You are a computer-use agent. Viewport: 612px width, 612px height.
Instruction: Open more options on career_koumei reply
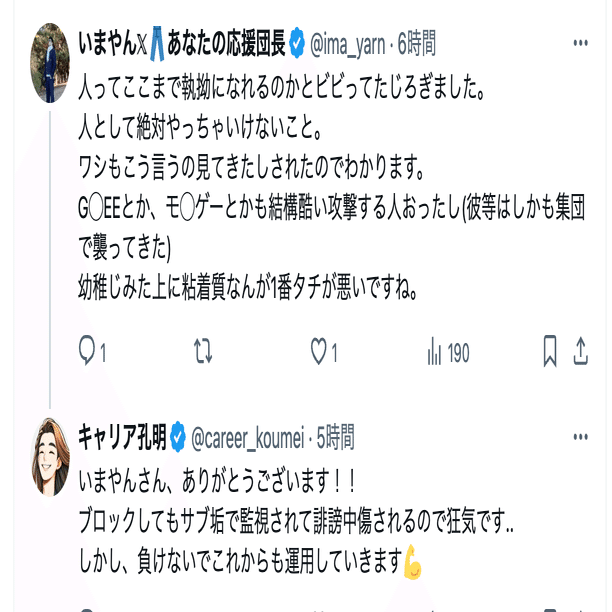580,436
